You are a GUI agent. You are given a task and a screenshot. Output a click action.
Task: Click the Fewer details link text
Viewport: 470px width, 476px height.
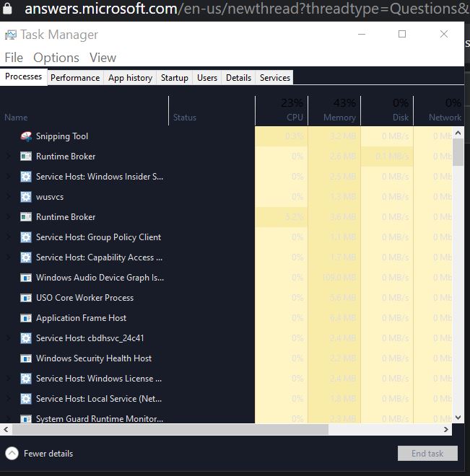48,454
